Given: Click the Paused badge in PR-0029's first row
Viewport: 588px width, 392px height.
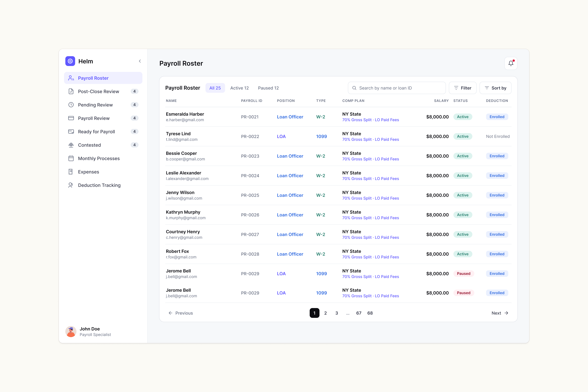Looking at the screenshot, I should pyautogui.click(x=464, y=273).
